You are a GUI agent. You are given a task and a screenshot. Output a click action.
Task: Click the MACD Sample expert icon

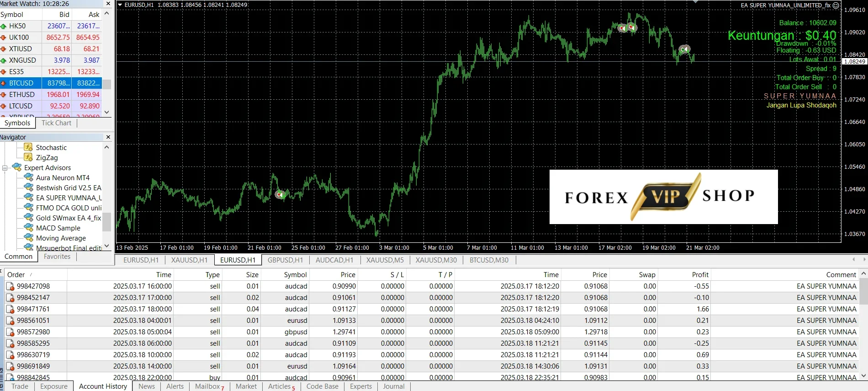(x=29, y=228)
